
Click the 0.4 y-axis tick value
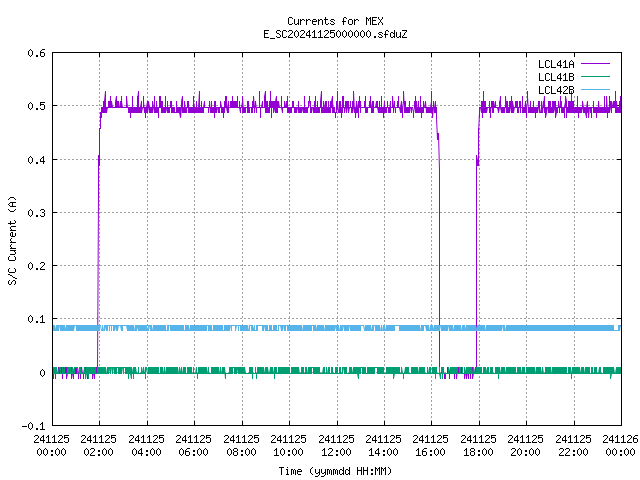(37, 160)
